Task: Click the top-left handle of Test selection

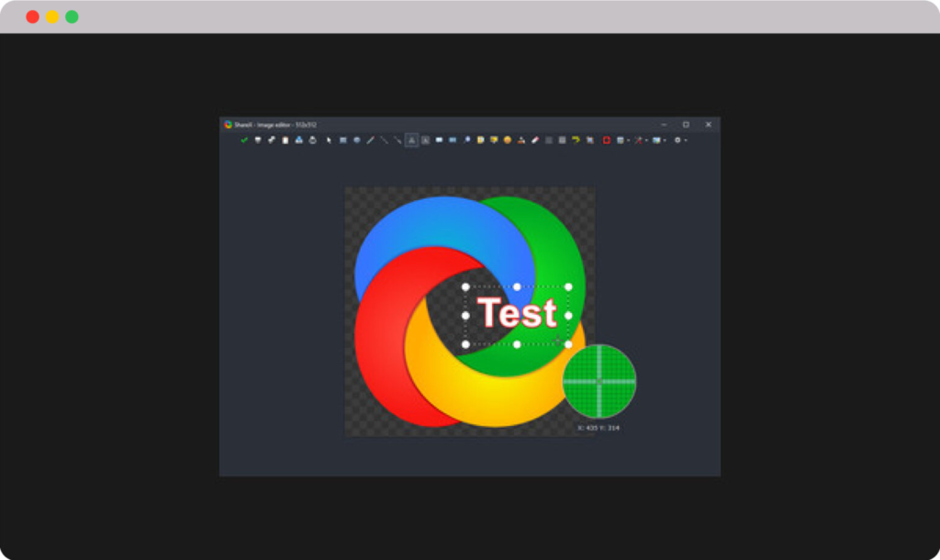Action: pos(465,287)
